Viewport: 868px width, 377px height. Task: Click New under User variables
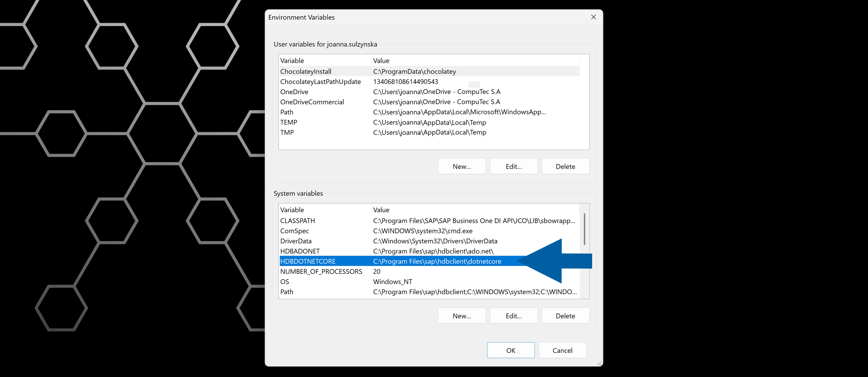point(462,166)
